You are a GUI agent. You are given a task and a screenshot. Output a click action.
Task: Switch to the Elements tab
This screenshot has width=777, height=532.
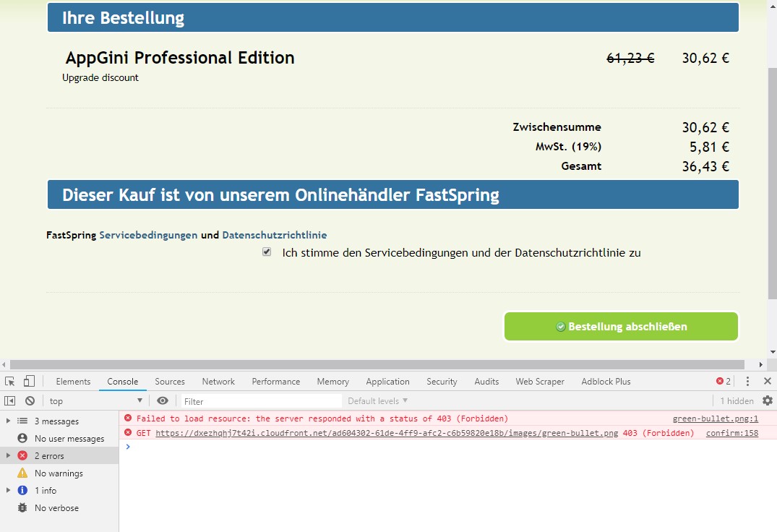pyautogui.click(x=73, y=382)
